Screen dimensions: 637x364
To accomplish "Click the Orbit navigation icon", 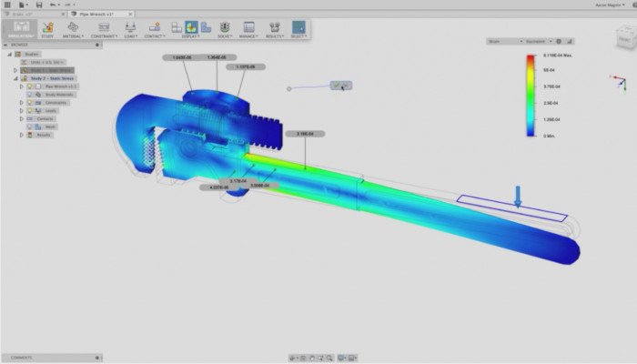I will click(x=292, y=358).
